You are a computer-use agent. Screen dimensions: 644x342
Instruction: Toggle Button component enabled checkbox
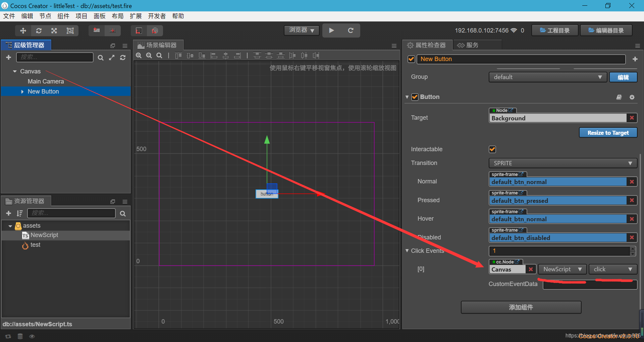coord(415,97)
